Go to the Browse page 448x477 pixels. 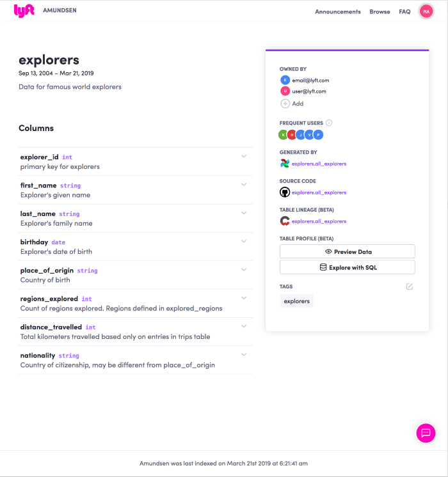point(380,12)
